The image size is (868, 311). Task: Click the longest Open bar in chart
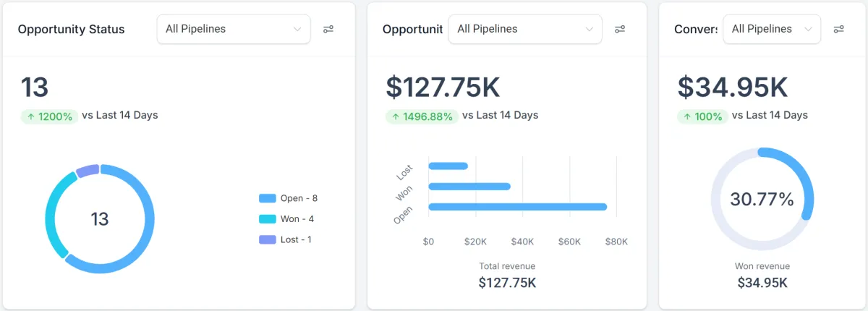(517, 207)
